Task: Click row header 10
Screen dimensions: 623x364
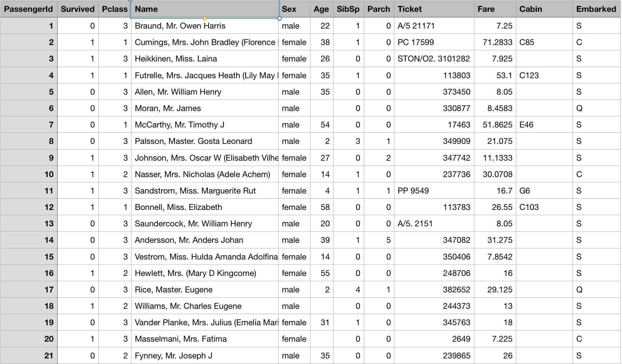Action: click(29, 174)
